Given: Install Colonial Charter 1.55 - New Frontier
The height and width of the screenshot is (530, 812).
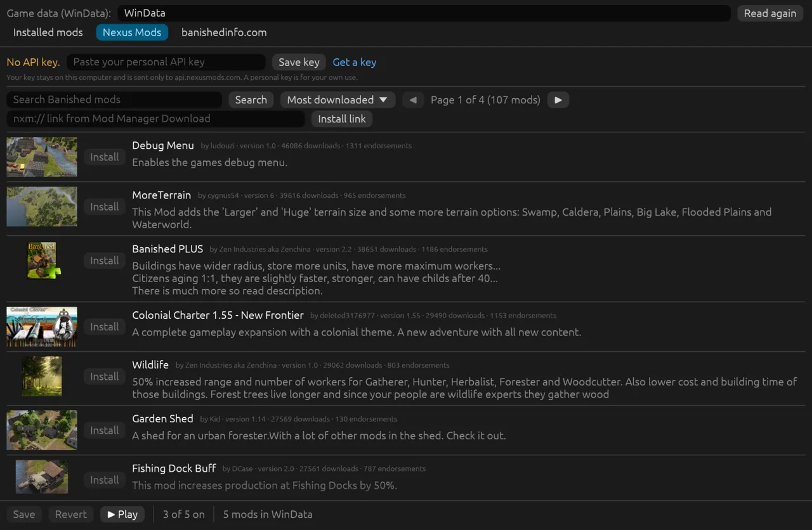Looking at the screenshot, I should [105, 326].
